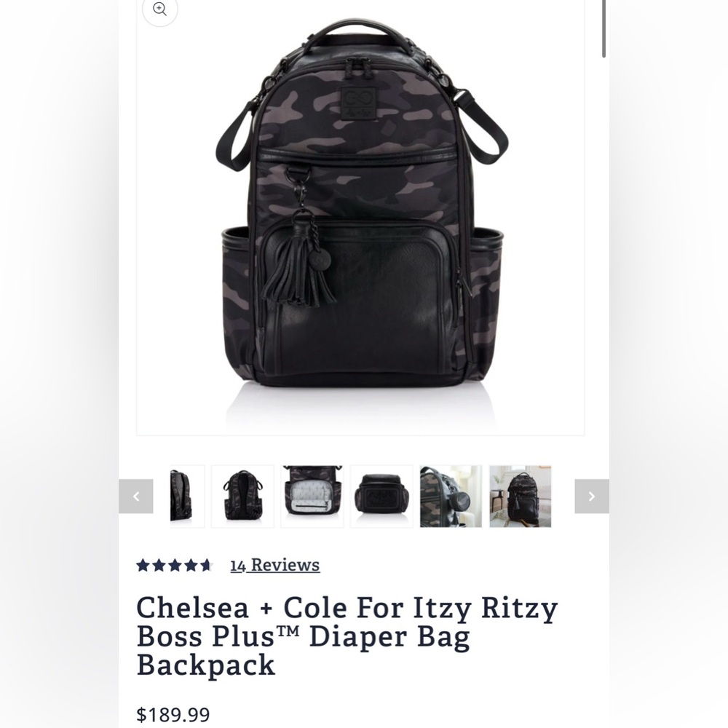Viewport: 728px width, 728px height.
Task: Click the magnifier zoom icon on image
Action: point(159,9)
